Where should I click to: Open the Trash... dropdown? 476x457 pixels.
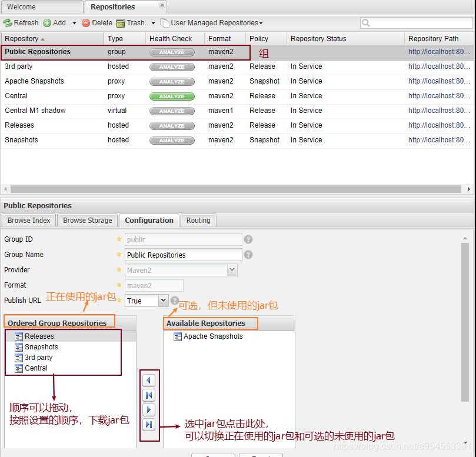click(136, 23)
